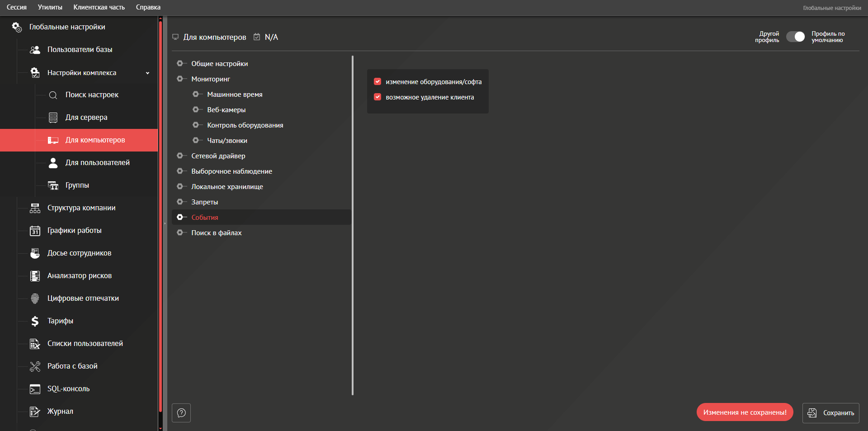868x431 pixels.
Task: Click the help question mark icon
Action: pos(181,412)
